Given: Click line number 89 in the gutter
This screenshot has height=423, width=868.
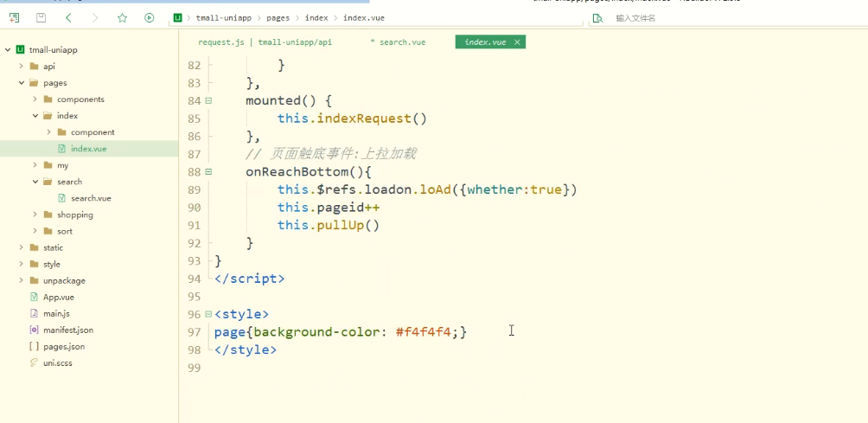Looking at the screenshot, I should pyautogui.click(x=195, y=190).
